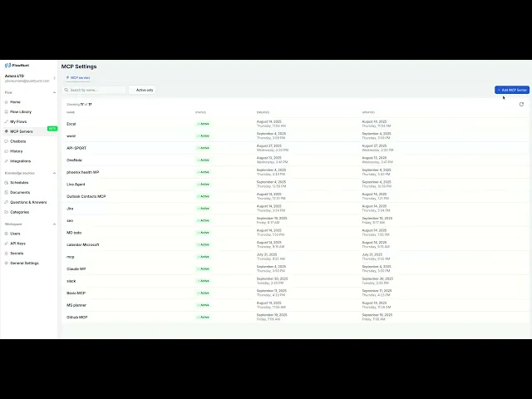Open the API-SPORT server row
The image size is (532, 399).
tap(295, 148)
